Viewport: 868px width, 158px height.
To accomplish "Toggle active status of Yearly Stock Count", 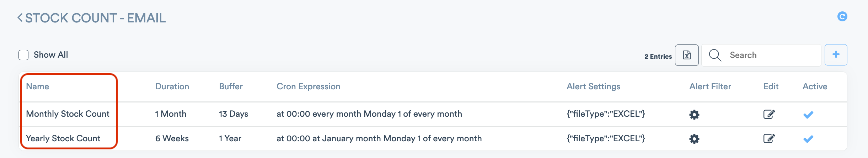I will coord(808,139).
